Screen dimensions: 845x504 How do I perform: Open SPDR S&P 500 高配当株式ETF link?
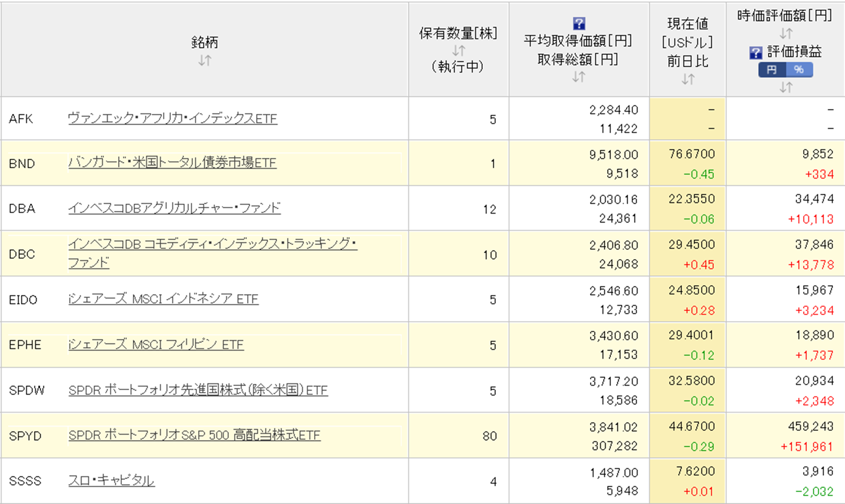[194, 436]
